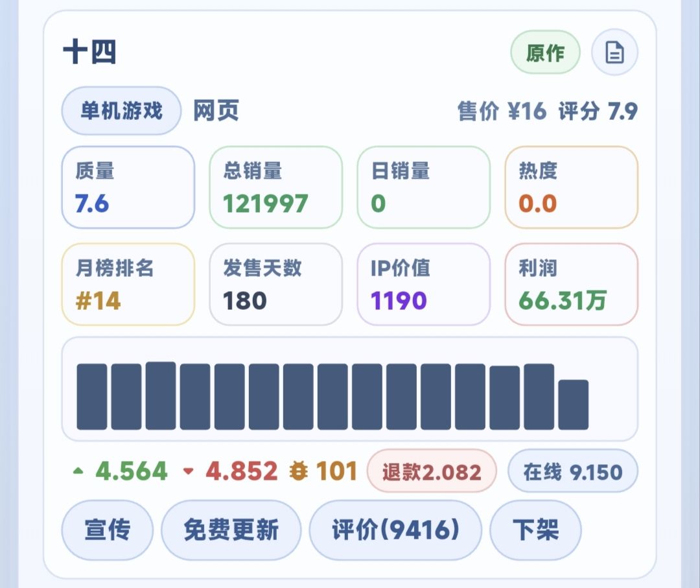This screenshot has width=700, height=588.
Task: Open the 日销量 0 stat card
Action: click(x=424, y=187)
